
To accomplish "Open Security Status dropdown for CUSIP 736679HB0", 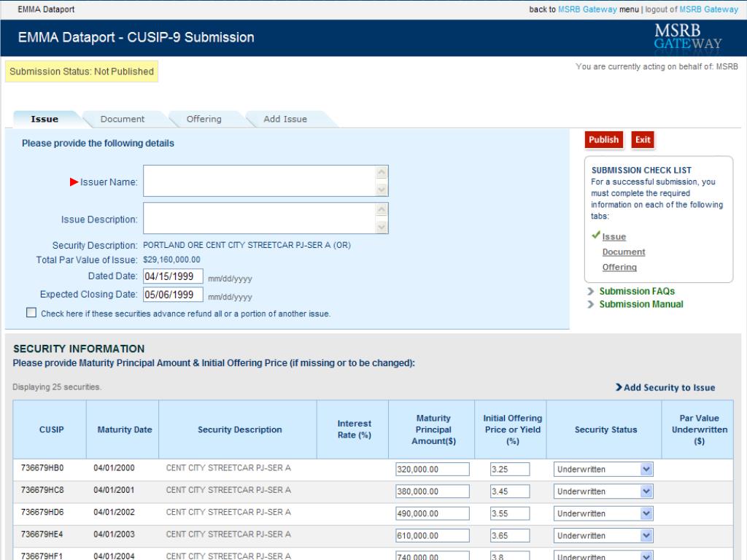I will pos(646,469).
